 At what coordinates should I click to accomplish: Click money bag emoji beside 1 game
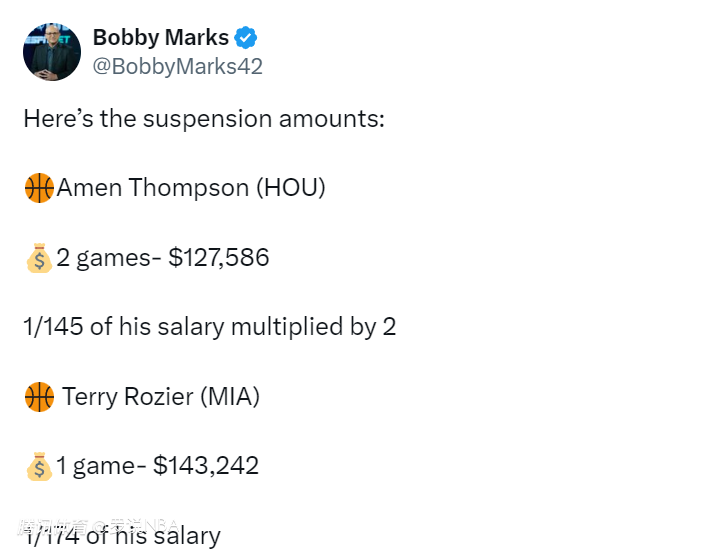39,466
